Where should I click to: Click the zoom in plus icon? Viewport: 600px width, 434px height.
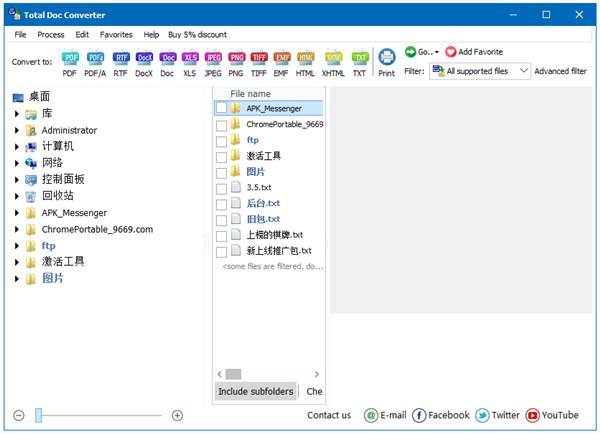tap(177, 415)
